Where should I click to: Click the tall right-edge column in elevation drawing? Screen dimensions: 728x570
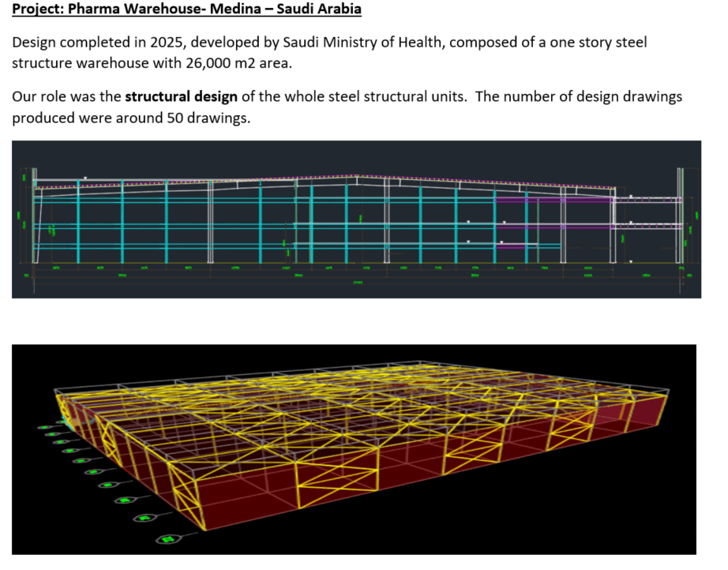(x=680, y=216)
